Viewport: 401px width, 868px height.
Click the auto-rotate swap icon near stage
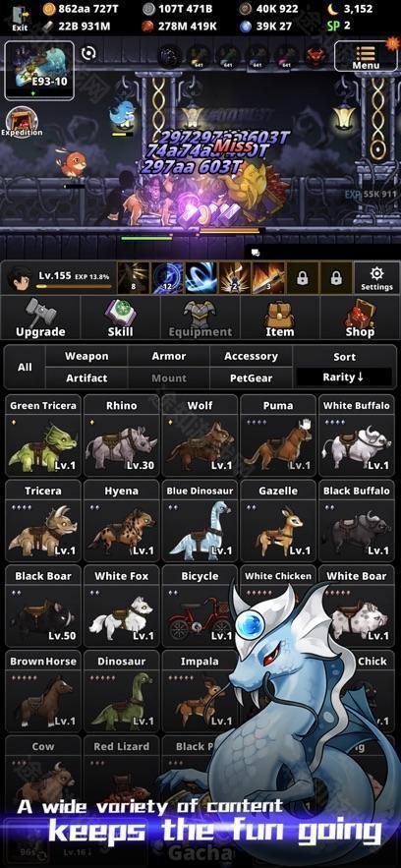tap(88, 53)
